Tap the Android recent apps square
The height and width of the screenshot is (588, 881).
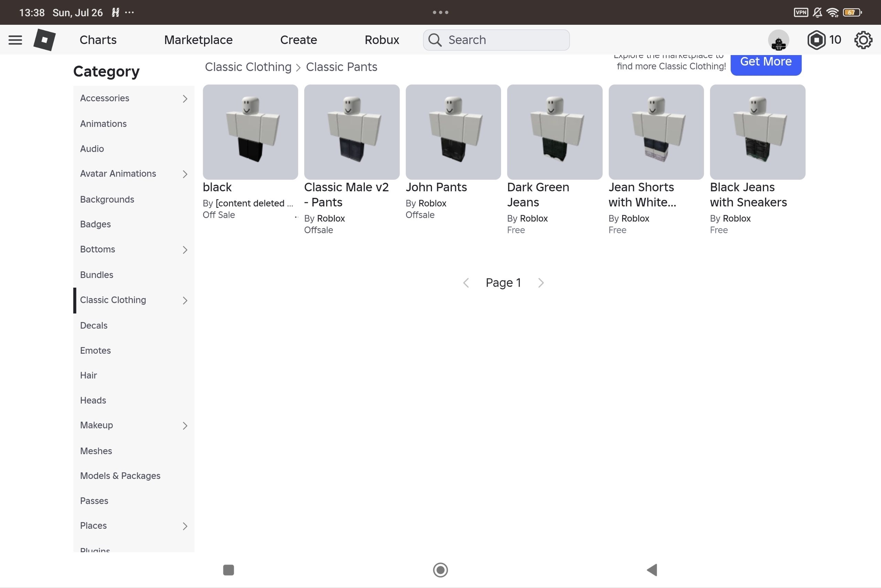[x=229, y=570]
